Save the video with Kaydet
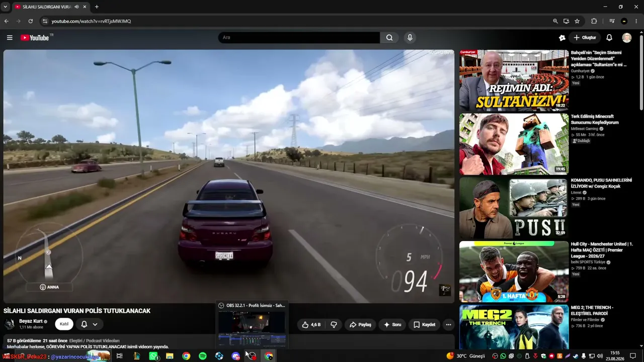The image size is (644, 362). pyautogui.click(x=424, y=325)
